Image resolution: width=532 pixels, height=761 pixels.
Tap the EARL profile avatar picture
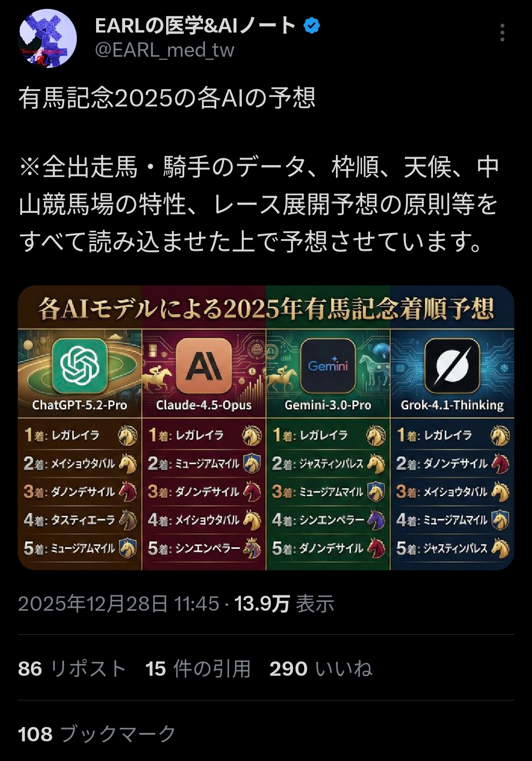(x=48, y=38)
